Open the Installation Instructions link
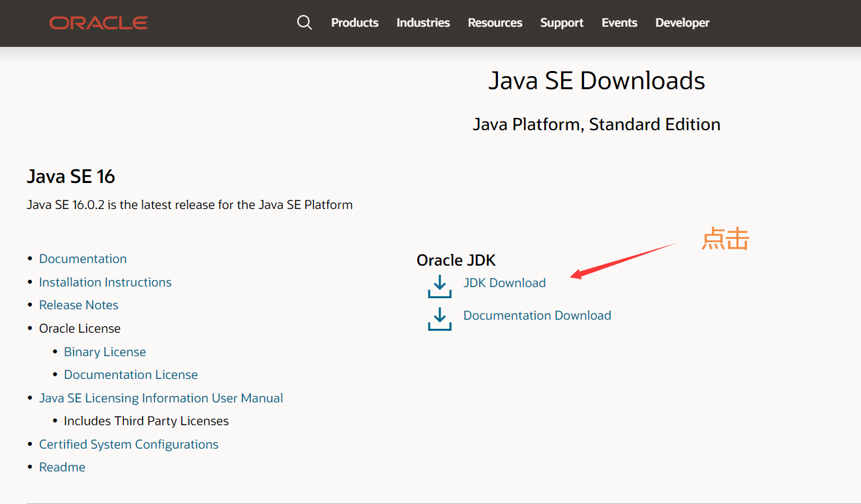 (105, 281)
